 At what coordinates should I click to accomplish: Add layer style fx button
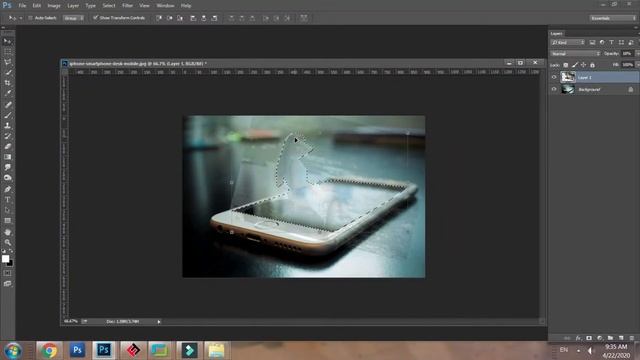[578, 338]
